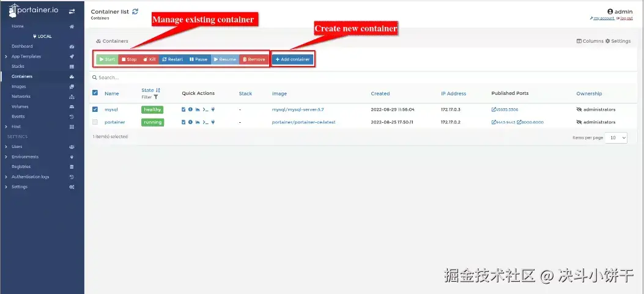
Task: Sort the table by the Image column
Action: pyautogui.click(x=279, y=94)
